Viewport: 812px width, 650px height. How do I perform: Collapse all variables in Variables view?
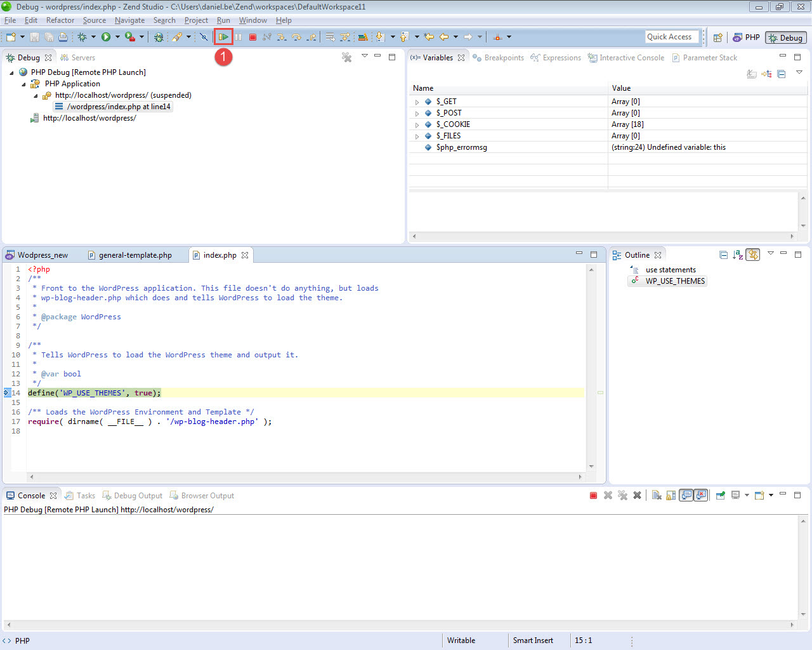[782, 74]
